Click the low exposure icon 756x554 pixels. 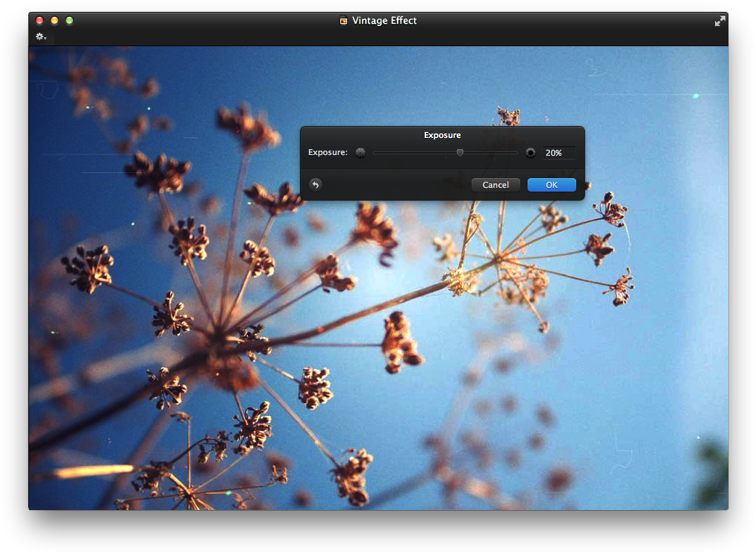click(360, 153)
